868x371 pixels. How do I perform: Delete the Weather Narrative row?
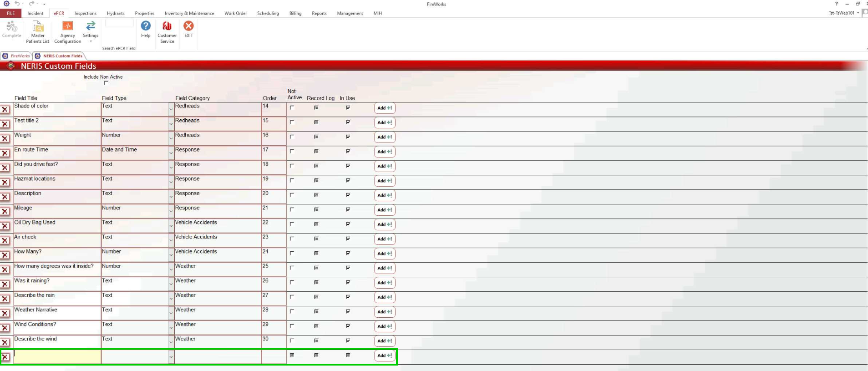pyautogui.click(x=5, y=314)
